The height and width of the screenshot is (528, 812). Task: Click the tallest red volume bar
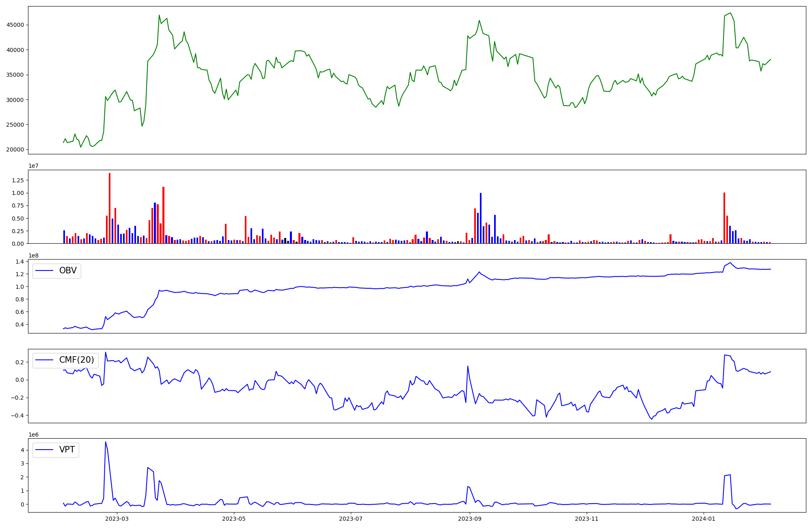(x=110, y=208)
